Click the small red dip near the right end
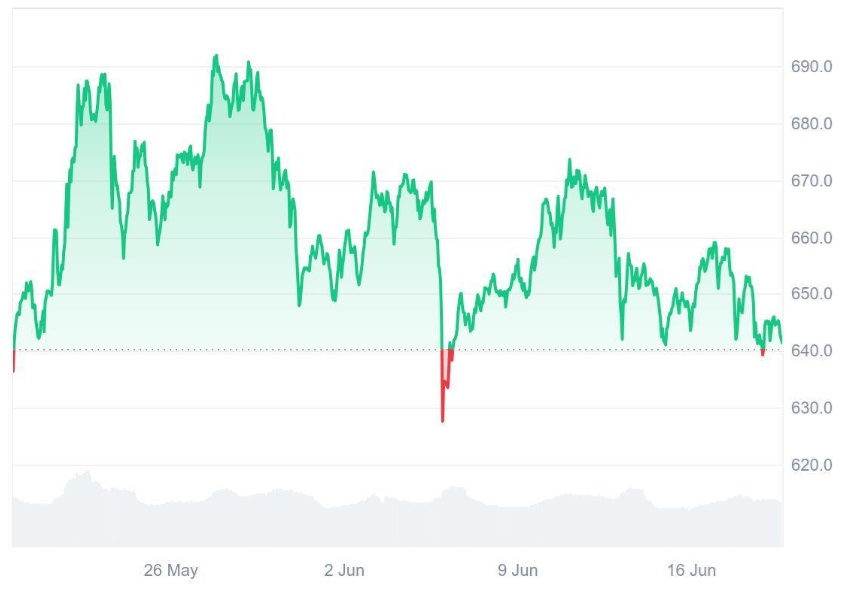This screenshot has width=848, height=597. (763, 354)
